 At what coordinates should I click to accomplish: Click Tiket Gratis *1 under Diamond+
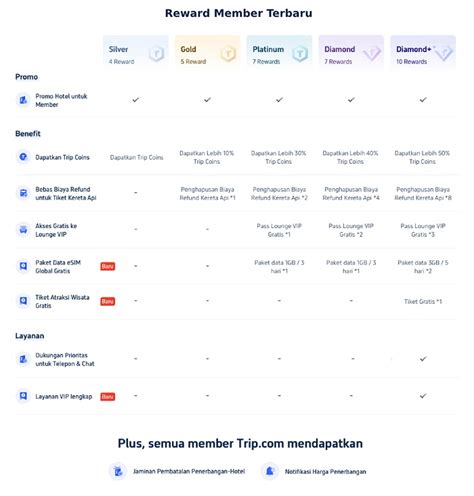[423, 301]
